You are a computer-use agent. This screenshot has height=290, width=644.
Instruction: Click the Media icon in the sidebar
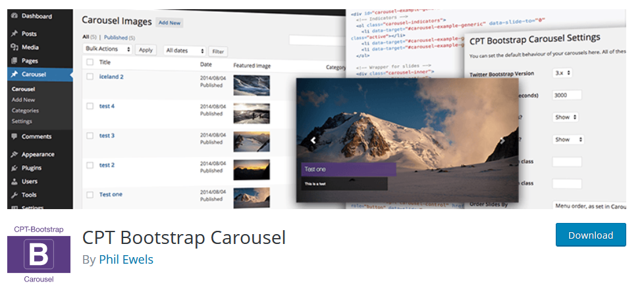click(14, 47)
